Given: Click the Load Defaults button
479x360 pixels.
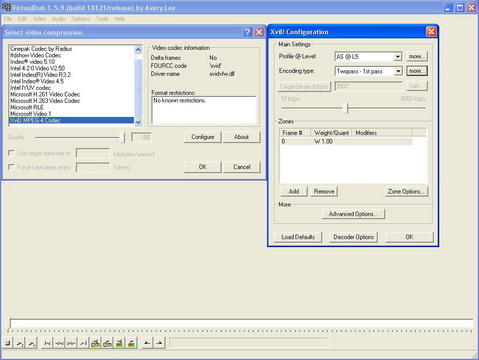Looking at the screenshot, I should tap(298, 237).
